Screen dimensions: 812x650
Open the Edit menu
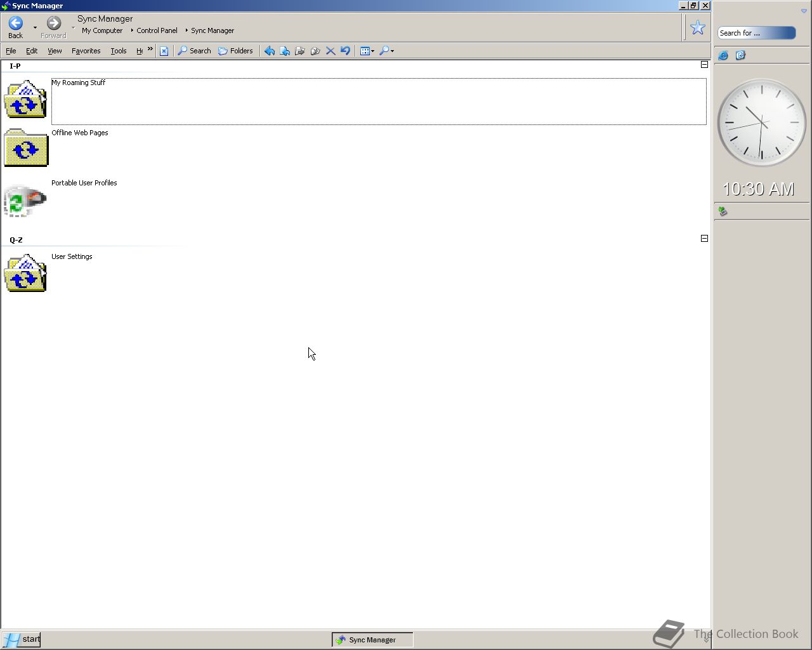tap(32, 51)
